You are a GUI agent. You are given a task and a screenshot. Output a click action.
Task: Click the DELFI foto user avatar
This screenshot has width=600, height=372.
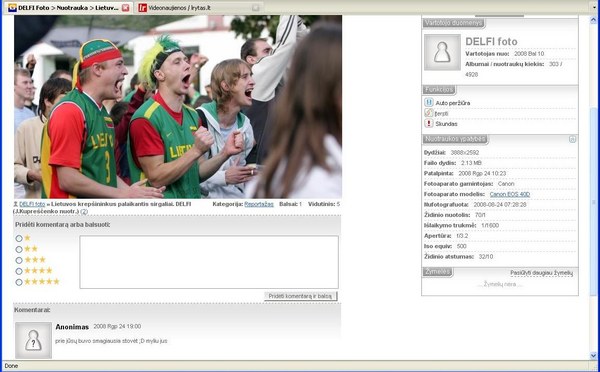coord(442,52)
